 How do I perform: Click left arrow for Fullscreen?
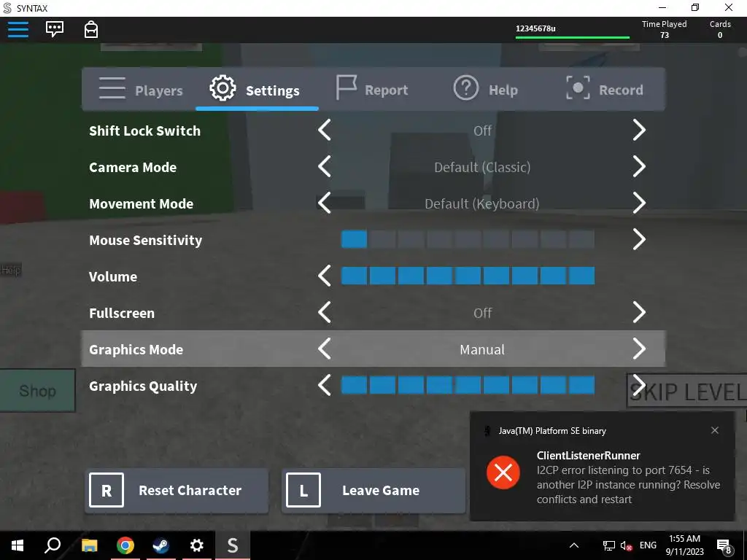point(325,312)
